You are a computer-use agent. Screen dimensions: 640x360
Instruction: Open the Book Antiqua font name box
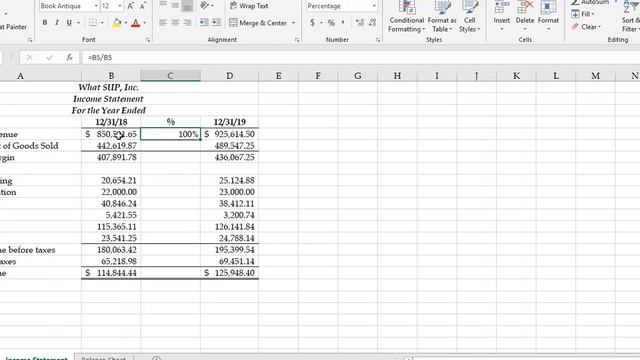(69, 6)
